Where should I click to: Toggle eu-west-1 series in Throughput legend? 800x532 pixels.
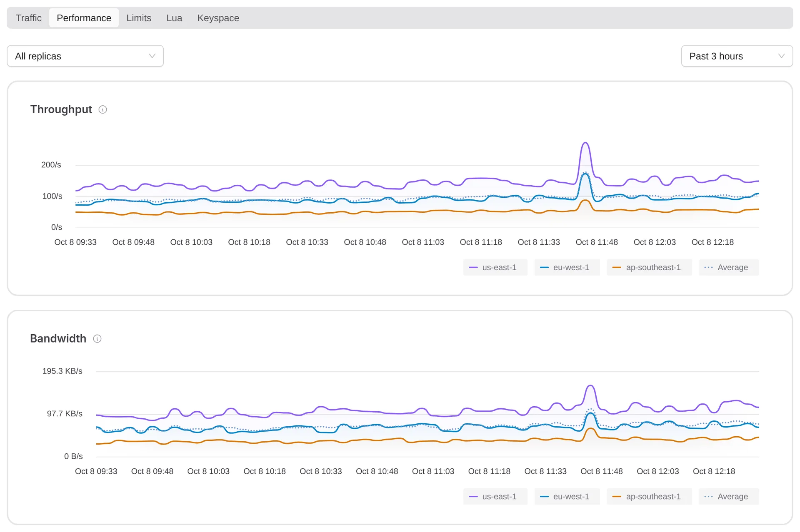click(x=567, y=267)
